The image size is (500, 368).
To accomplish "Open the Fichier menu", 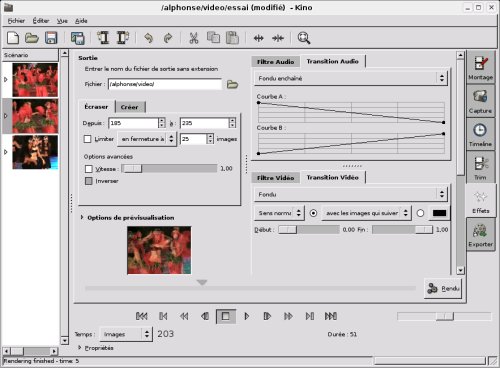I will pyautogui.click(x=16, y=21).
